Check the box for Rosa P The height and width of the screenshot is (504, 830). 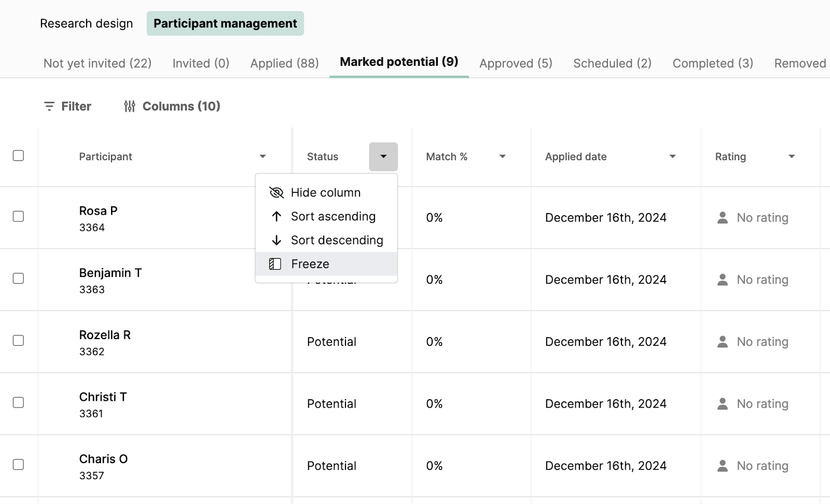(x=18, y=216)
